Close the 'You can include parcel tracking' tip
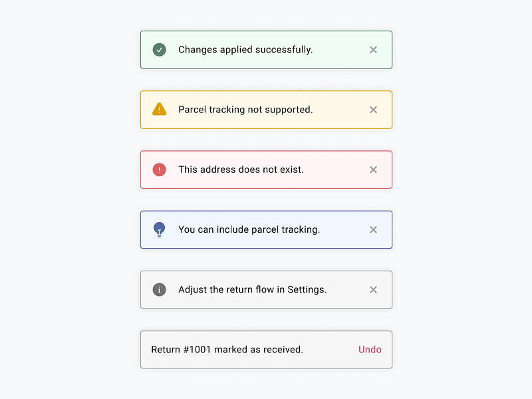The image size is (532, 399). coord(373,229)
